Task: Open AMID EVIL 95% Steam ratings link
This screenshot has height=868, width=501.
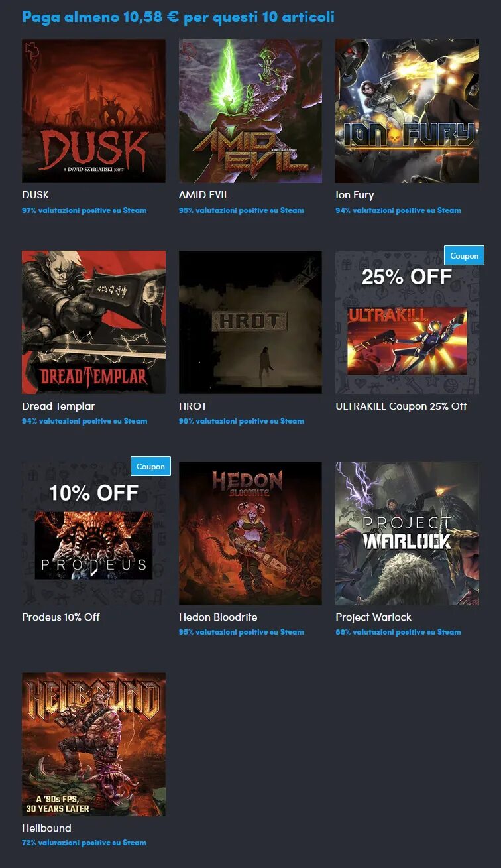Action: point(241,210)
